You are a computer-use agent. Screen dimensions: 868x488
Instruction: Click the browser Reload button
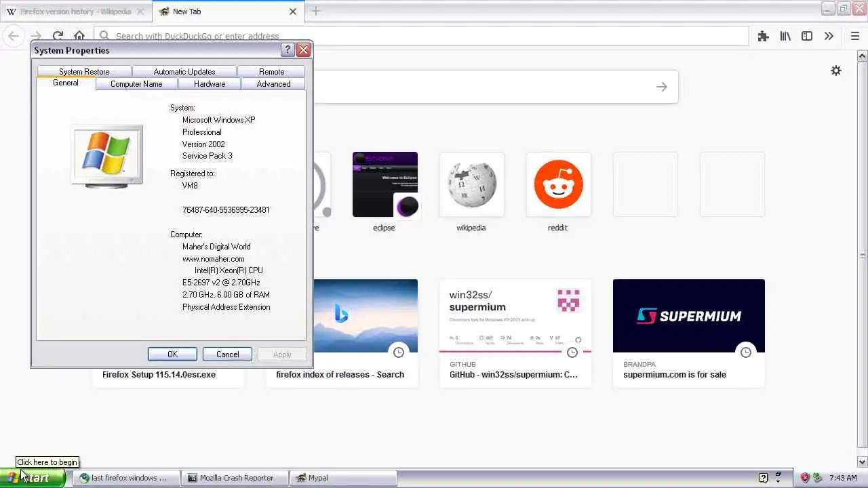[x=58, y=36]
